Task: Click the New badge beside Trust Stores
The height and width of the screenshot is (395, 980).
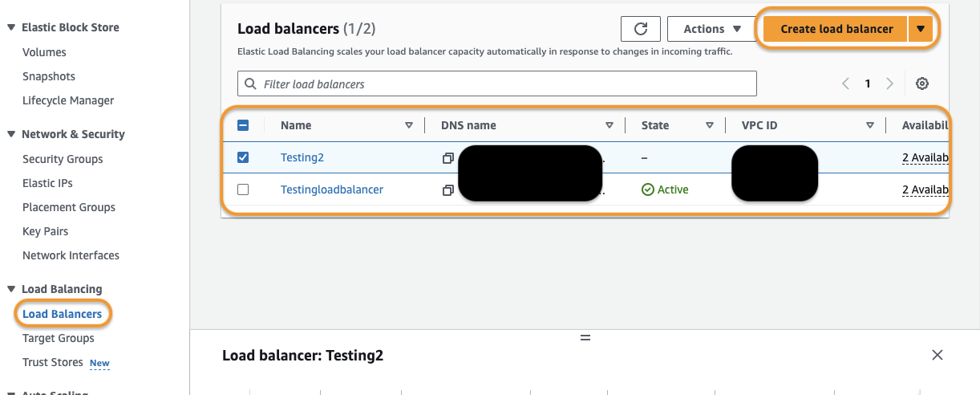Action: pyautogui.click(x=99, y=363)
